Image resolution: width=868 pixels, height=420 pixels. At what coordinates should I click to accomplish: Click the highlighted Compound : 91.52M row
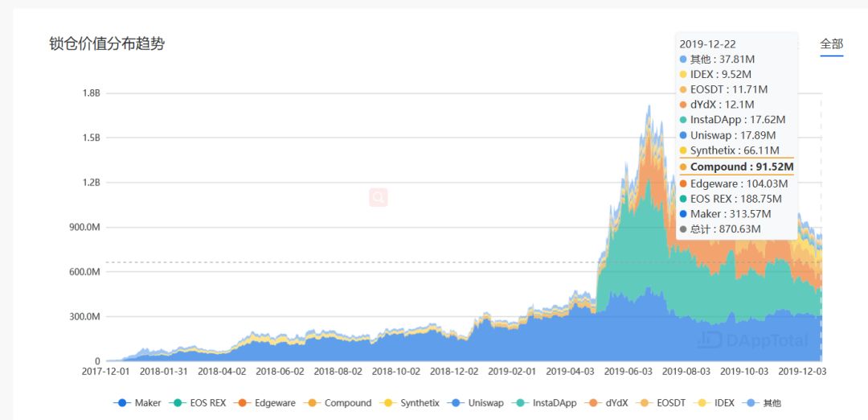737,167
